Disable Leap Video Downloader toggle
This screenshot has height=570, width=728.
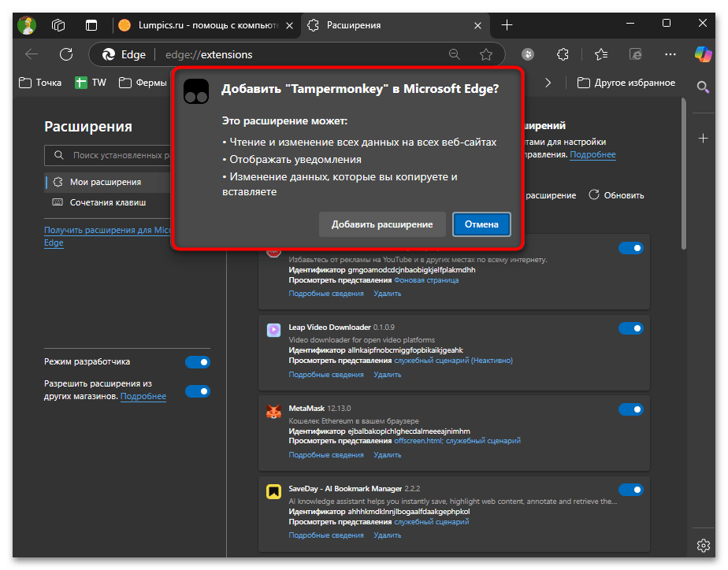[x=631, y=328]
